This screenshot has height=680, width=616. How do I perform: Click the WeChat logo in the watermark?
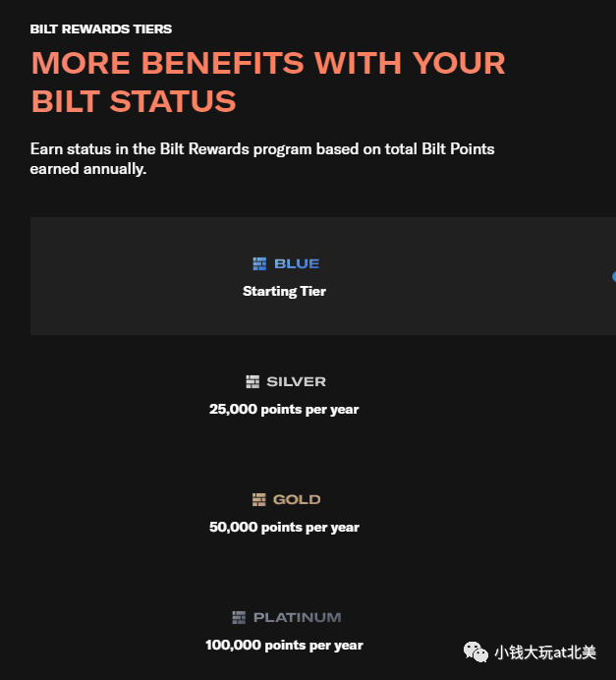coord(476,652)
